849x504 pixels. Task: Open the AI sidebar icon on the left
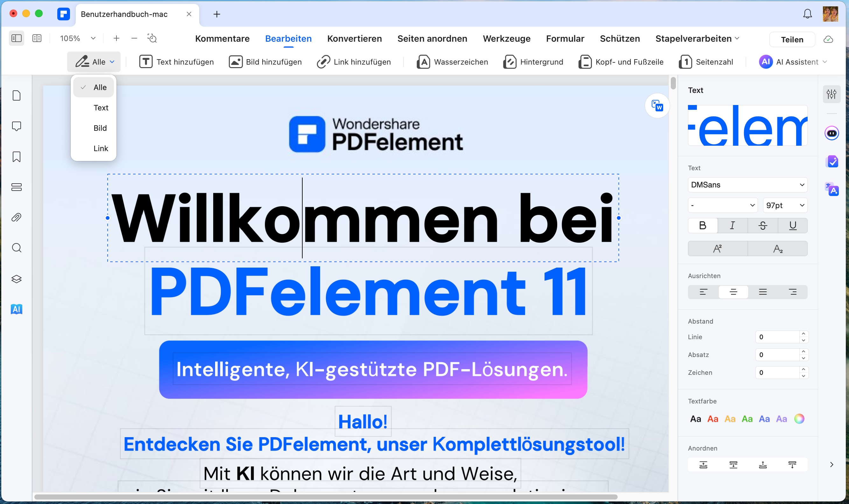(16, 309)
